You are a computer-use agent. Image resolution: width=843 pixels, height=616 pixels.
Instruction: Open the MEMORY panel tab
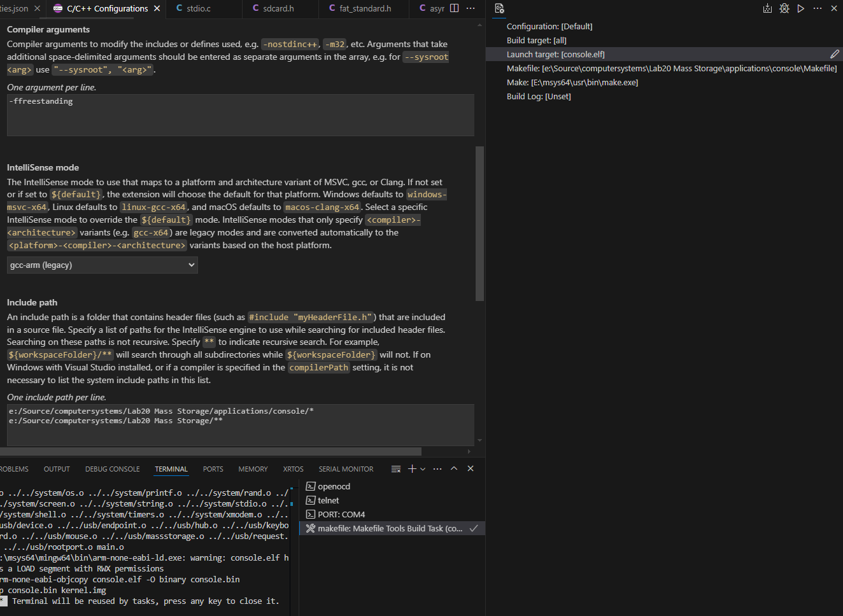pyautogui.click(x=253, y=469)
